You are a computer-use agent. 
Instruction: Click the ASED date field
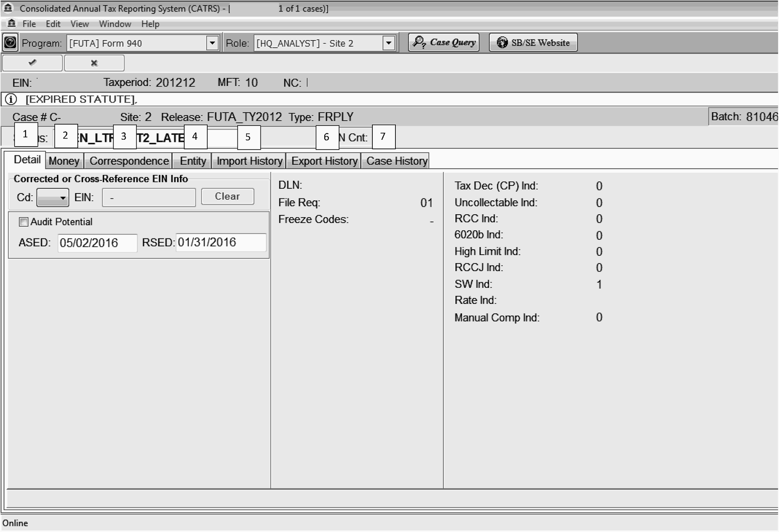(x=97, y=243)
